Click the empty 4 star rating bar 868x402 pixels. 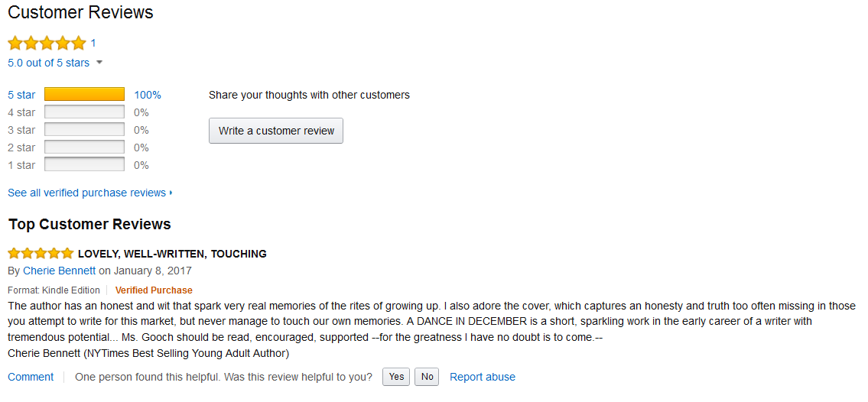click(x=84, y=112)
